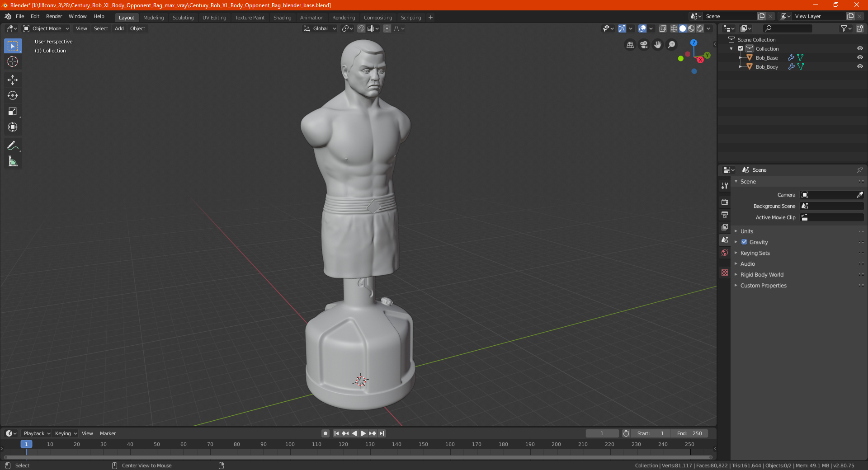
Task: Open the World properties tab
Action: click(725, 253)
